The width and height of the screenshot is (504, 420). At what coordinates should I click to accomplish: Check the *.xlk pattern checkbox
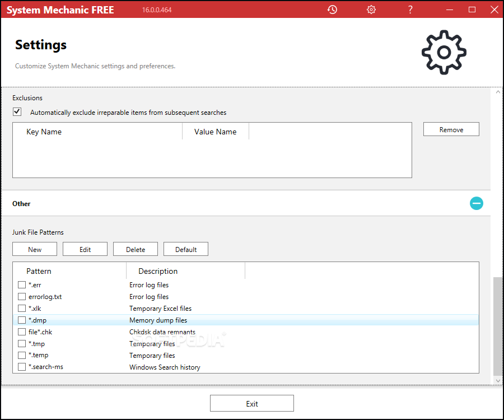coord(22,308)
